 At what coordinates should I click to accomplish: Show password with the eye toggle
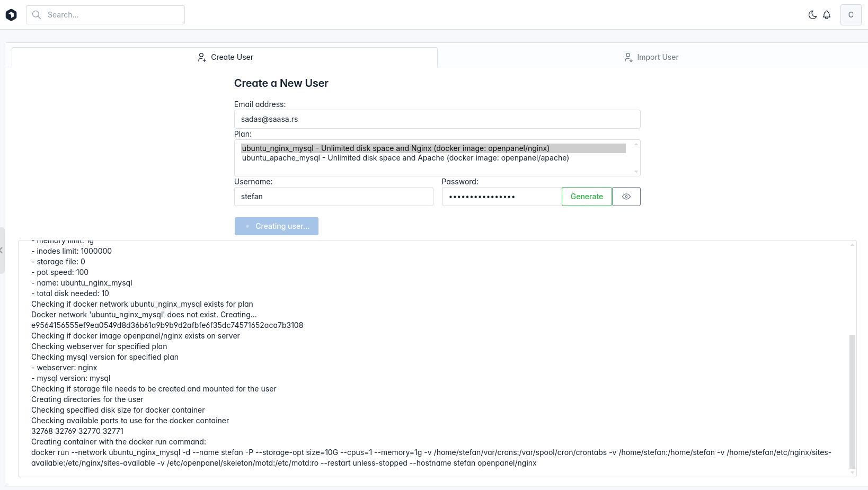point(626,197)
